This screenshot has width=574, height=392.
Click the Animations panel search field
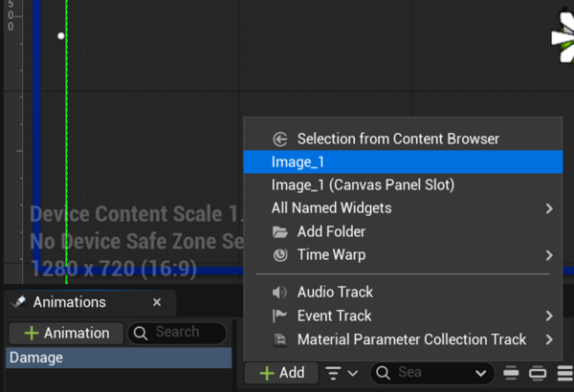coord(178,333)
